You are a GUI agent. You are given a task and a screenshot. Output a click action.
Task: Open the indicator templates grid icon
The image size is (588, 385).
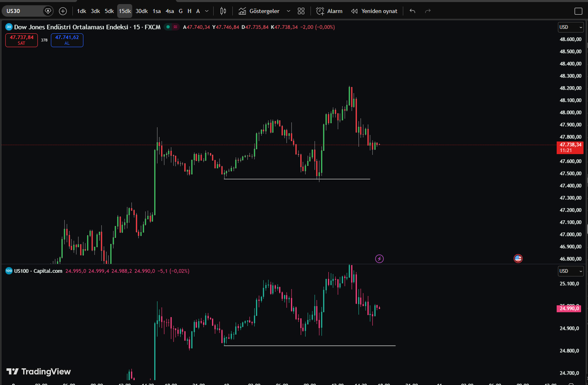coord(301,11)
